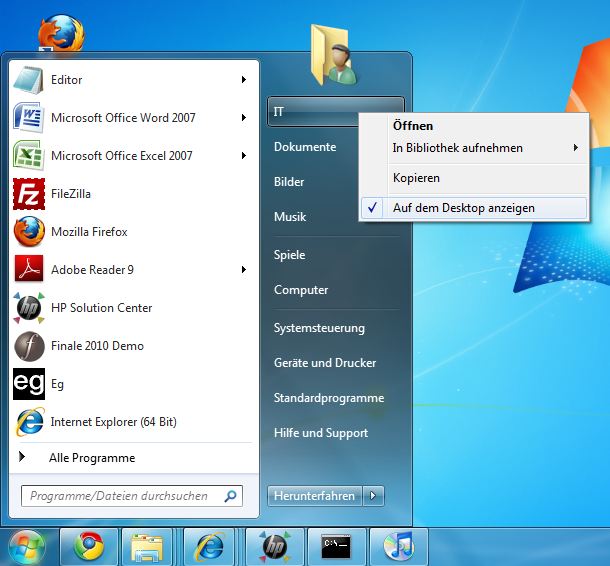Click the Firefox desktop shortcut icon

[x=61, y=33]
